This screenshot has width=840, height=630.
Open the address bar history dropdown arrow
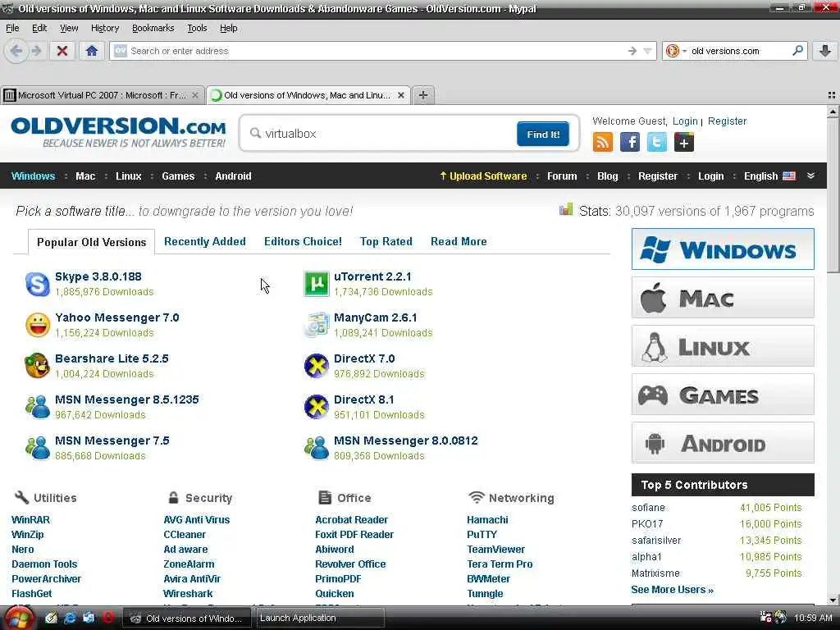[x=648, y=51]
